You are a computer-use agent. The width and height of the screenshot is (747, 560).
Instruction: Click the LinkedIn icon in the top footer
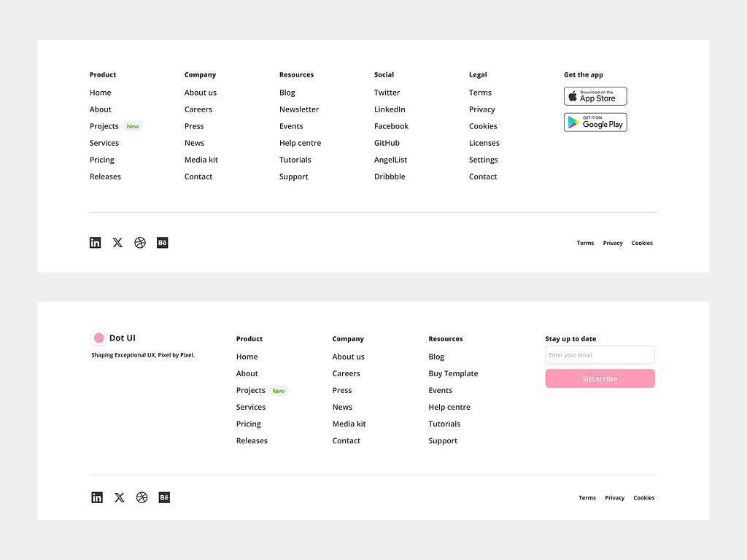pyautogui.click(x=96, y=243)
